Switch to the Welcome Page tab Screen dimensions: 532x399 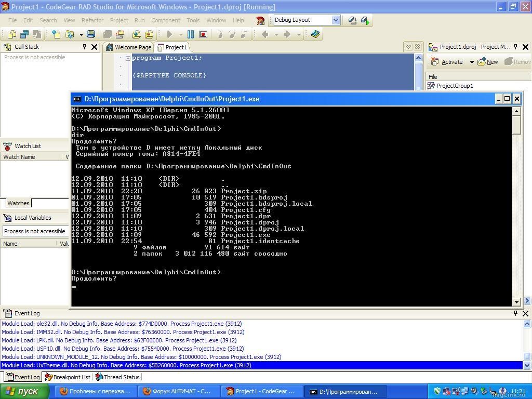[x=128, y=47]
